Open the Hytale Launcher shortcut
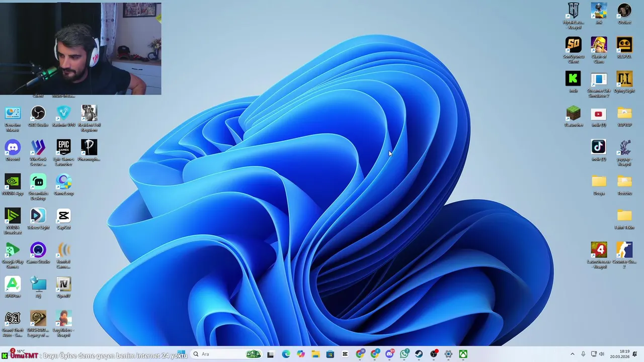This screenshot has height=362, width=644. (x=573, y=16)
